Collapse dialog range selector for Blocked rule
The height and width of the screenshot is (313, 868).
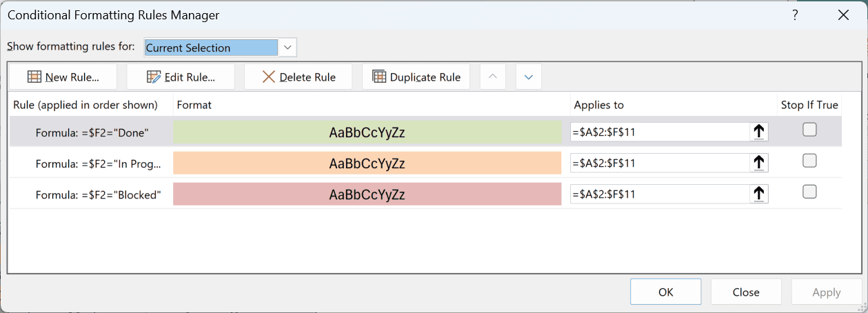(759, 194)
